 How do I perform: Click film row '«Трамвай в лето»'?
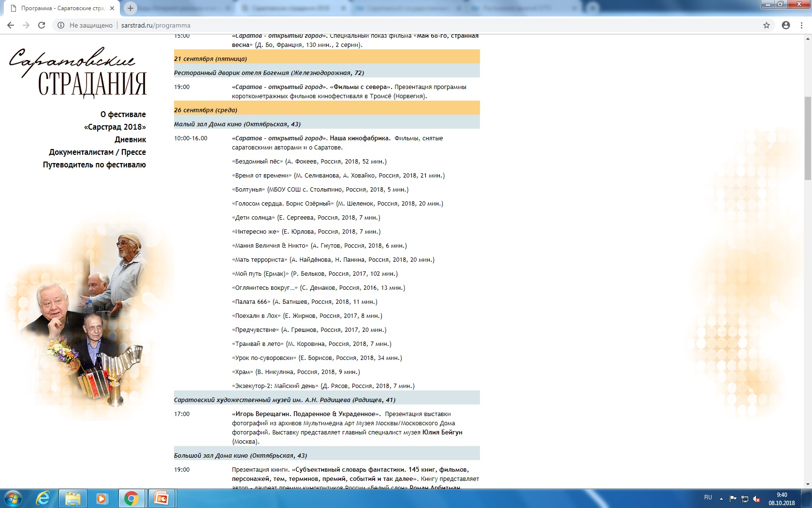(x=312, y=344)
